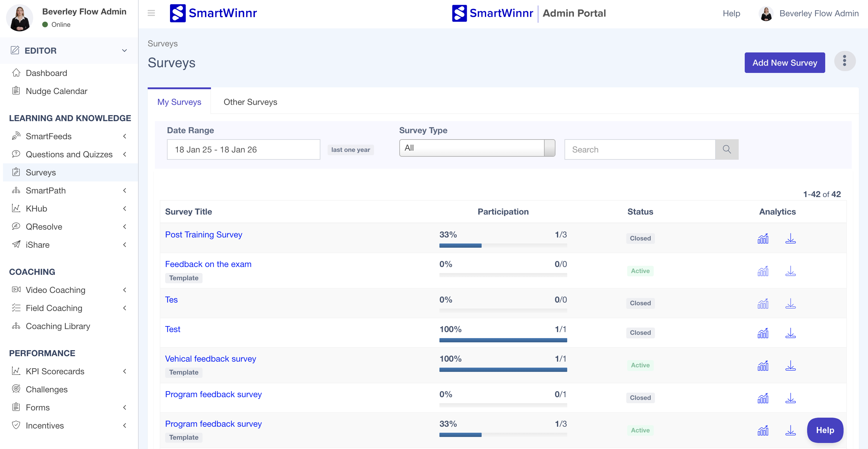This screenshot has width=868, height=449.
Task: Select the My Surveys tab
Action: (x=179, y=102)
